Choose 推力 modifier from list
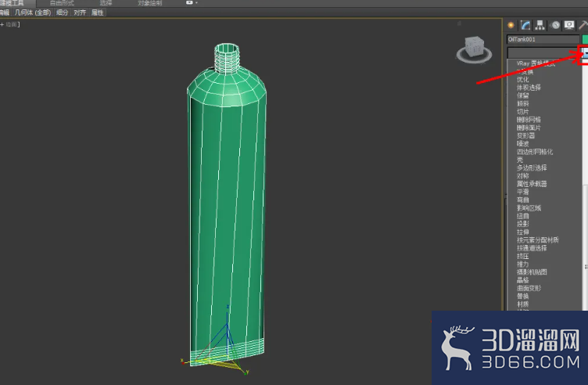 (x=523, y=264)
